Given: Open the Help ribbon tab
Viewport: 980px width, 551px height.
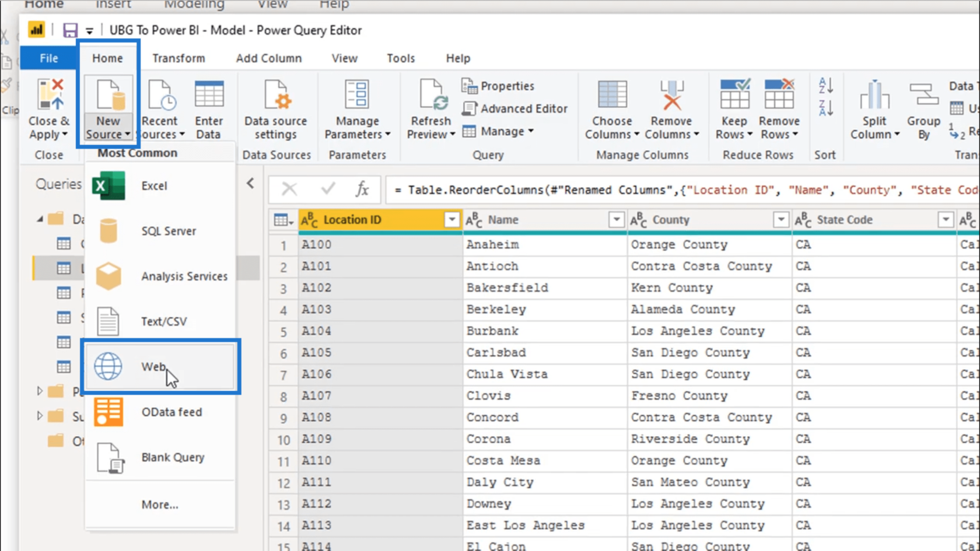Looking at the screenshot, I should (458, 58).
